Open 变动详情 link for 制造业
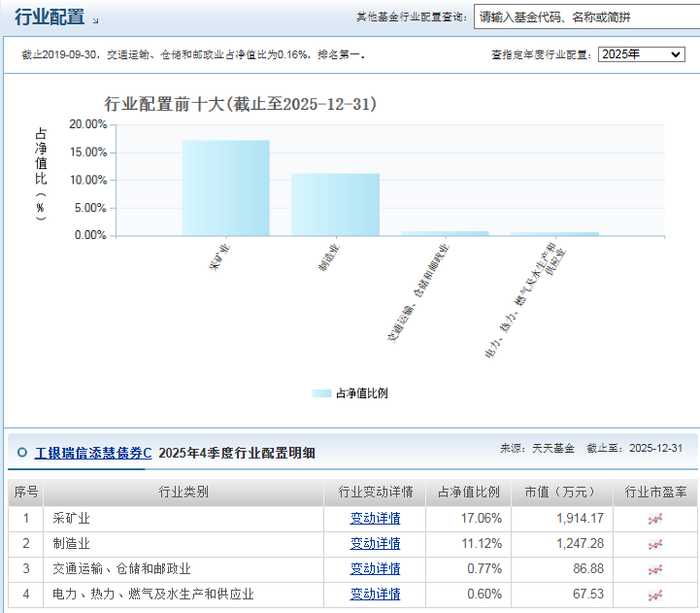This screenshot has width=700, height=613. tap(375, 544)
